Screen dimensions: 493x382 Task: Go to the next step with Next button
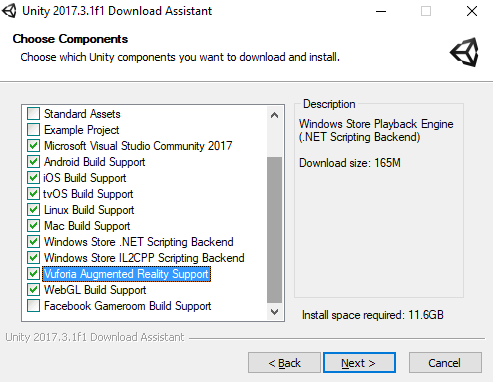359,362
